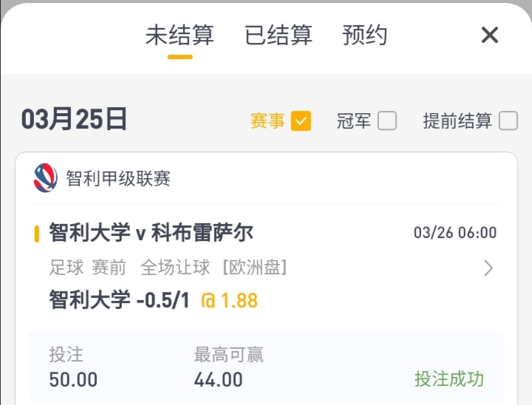Click the 03月25日 date header
Image resolution: width=532 pixels, height=405 pixels.
[x=74, y=120]
